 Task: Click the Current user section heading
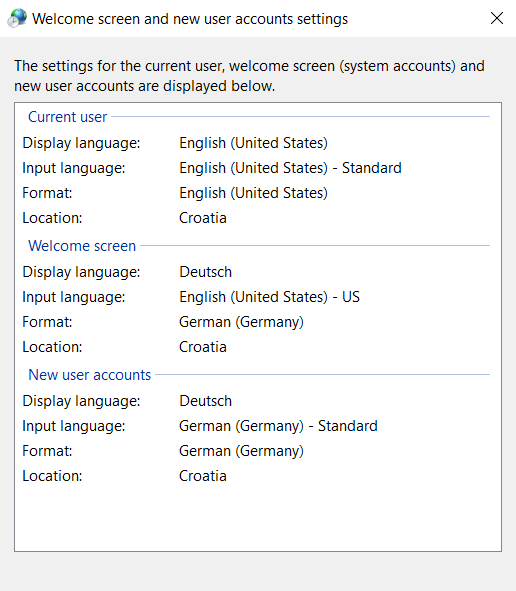(67, 117)
